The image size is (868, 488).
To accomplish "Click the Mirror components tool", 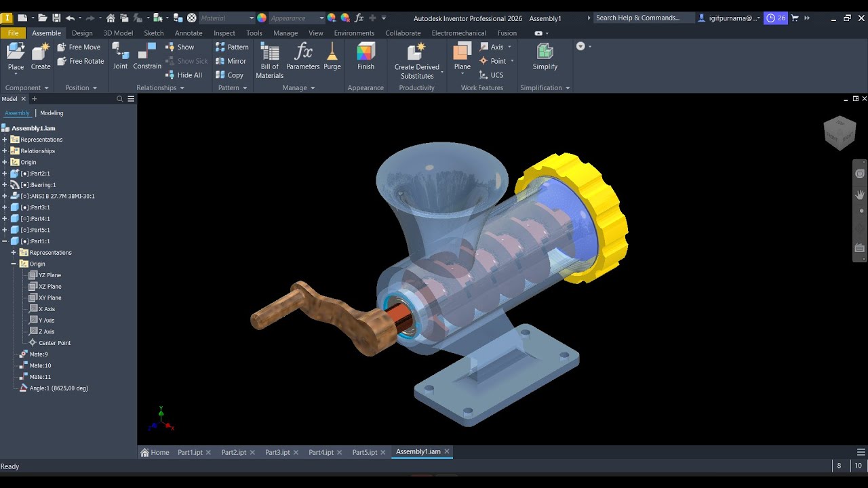I will point(231,61).
